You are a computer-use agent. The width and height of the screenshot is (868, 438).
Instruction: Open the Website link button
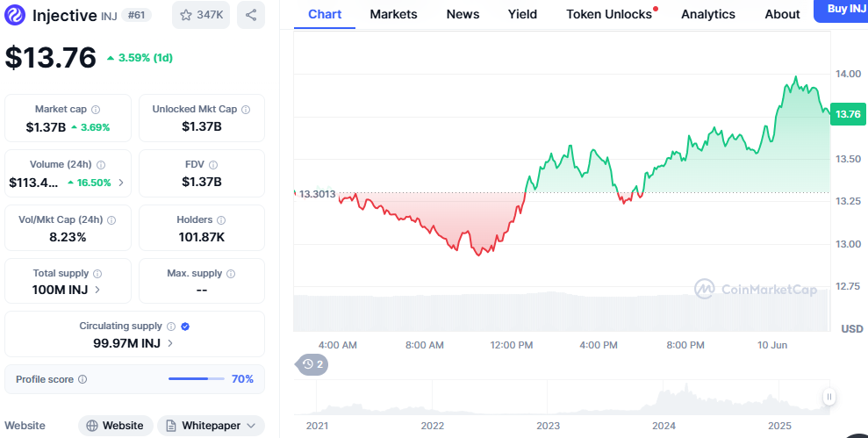(x=116, y=426)
